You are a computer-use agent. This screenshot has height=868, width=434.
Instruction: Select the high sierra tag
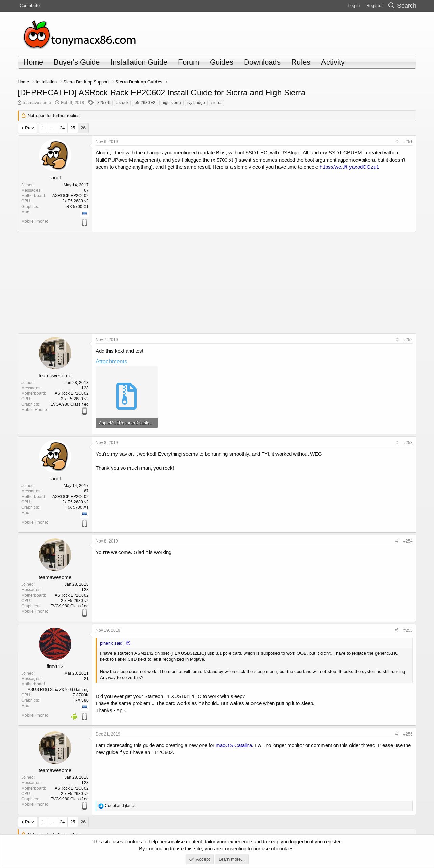[171, 103]
